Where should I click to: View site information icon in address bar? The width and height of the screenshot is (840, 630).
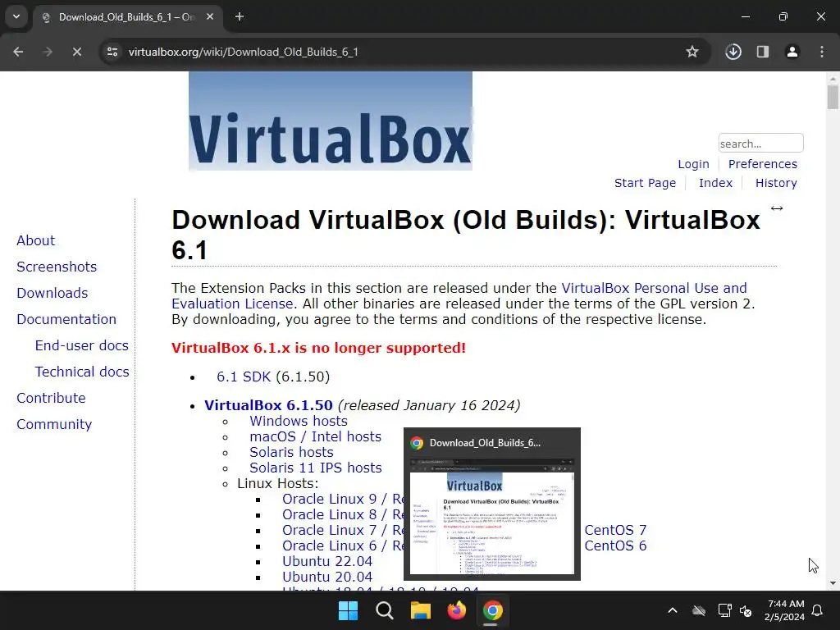112,52
